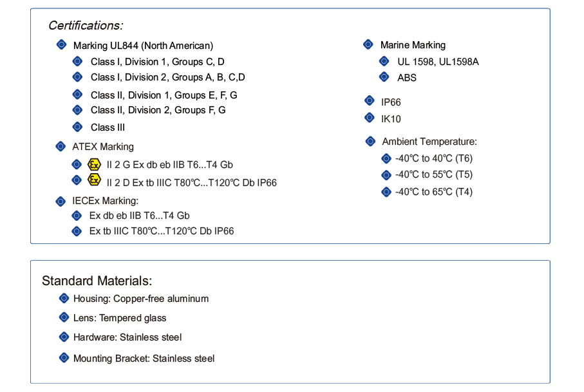This screenshot has width=584, height=392.
Task: Click bullet icon beside Lens: Tempered glass
Action: 64,317
